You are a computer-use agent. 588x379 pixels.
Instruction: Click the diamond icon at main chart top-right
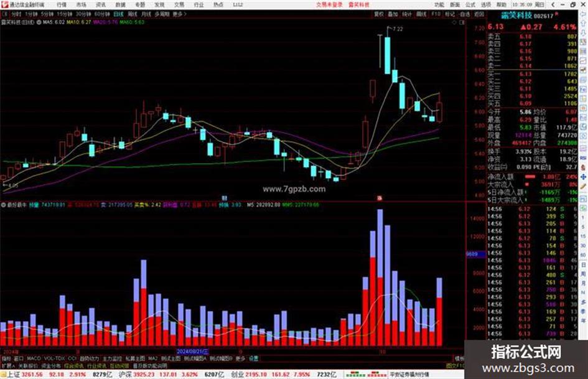tap(454, 22)
